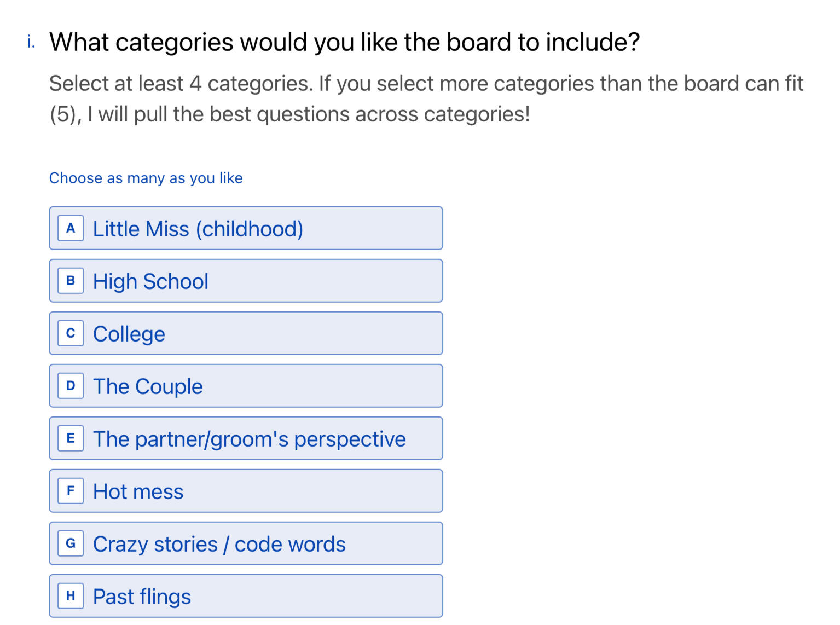Click the letter B key badge
This screenshot has width=840, height=625.
[71, 281]
